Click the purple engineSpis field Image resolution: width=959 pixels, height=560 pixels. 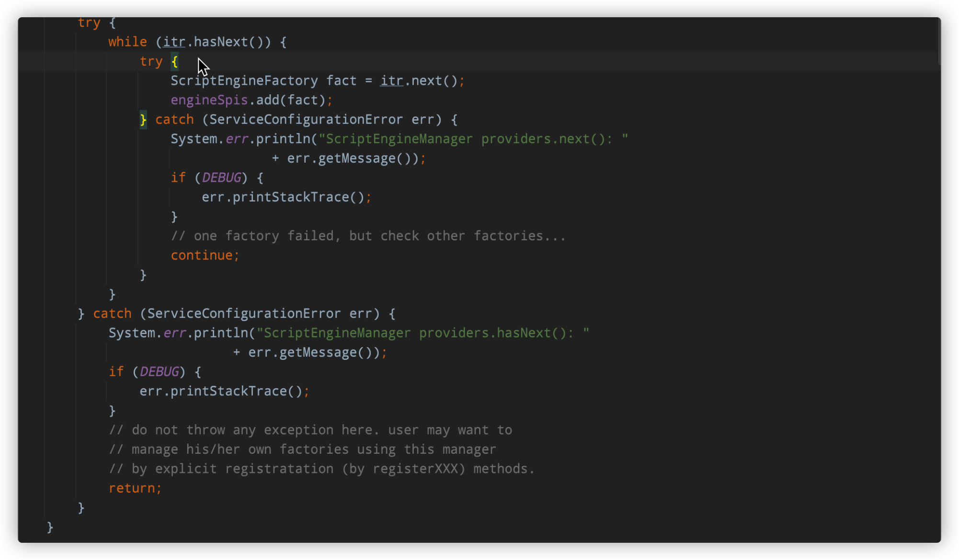click(209, 101)
